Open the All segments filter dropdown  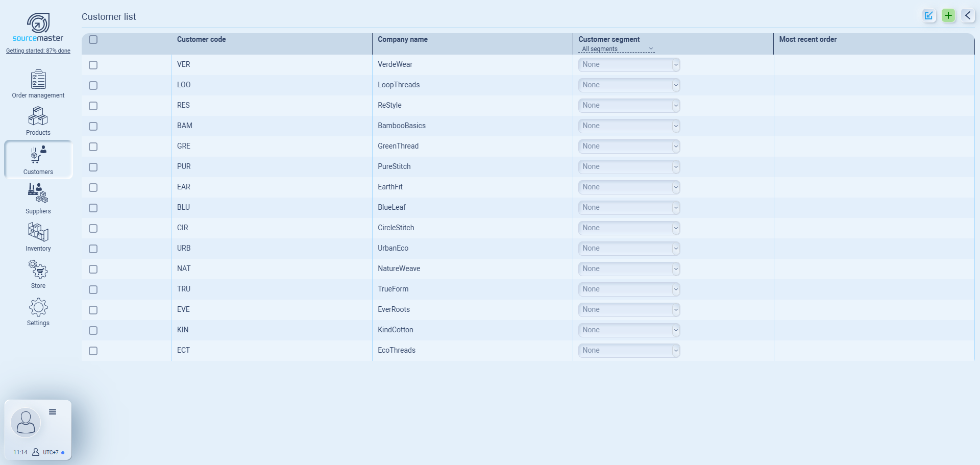click(617, 49)
